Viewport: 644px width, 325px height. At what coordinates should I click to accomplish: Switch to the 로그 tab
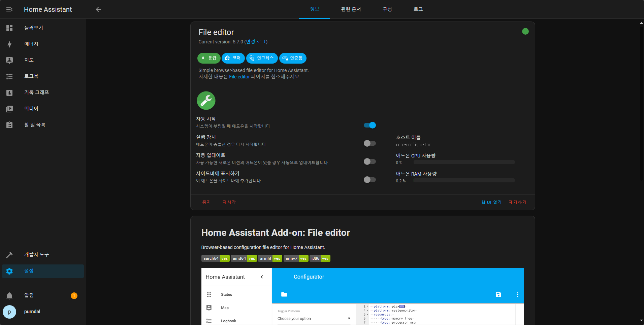tap(418, 9)
